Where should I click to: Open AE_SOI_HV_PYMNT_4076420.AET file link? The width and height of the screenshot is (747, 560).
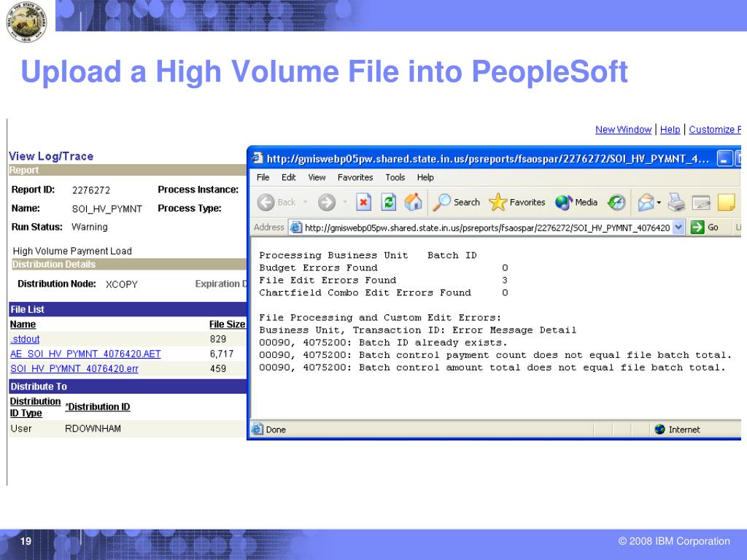(85, 354)
